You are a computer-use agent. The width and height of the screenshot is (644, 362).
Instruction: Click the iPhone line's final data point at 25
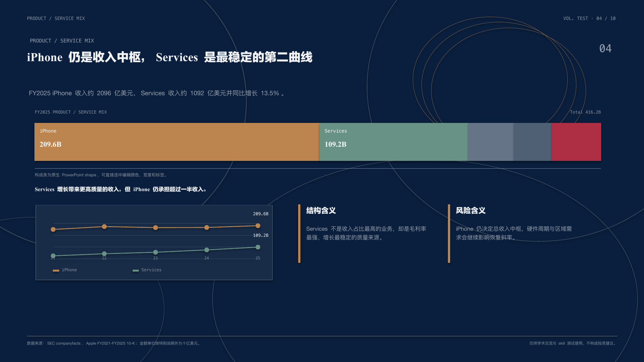[258, 226]
